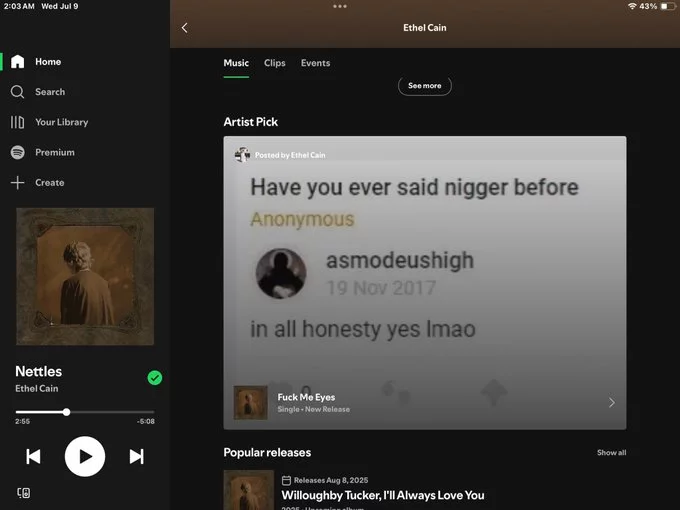Click Show all popular releases
680x510 pixels.
pyautogui.click(x=611, y=452)
